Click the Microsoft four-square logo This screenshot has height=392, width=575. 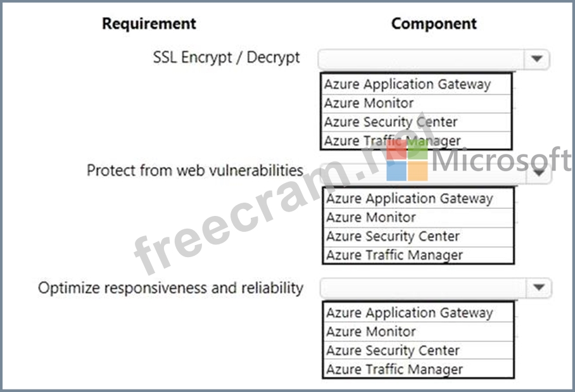pyautogui.click(x=407, y=160)
